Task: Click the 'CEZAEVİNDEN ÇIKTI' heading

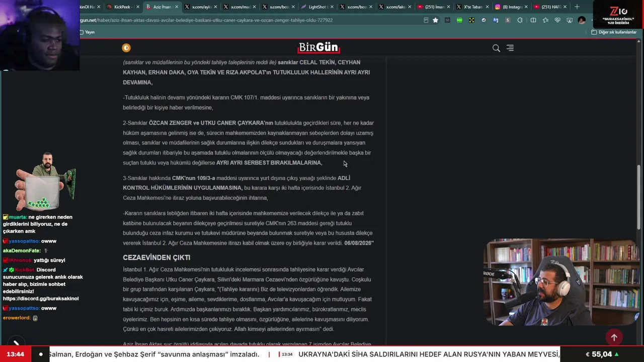Action: tap(156, 257)
